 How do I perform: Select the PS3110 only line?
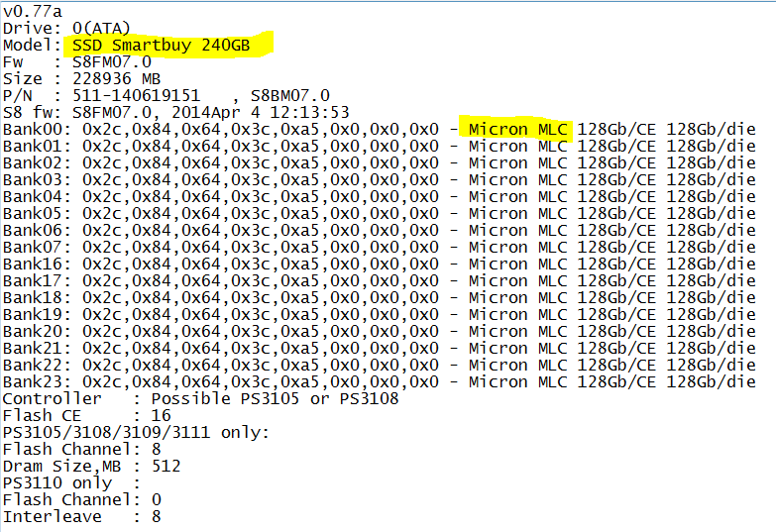pyautogui.click(x=71, y=482)
